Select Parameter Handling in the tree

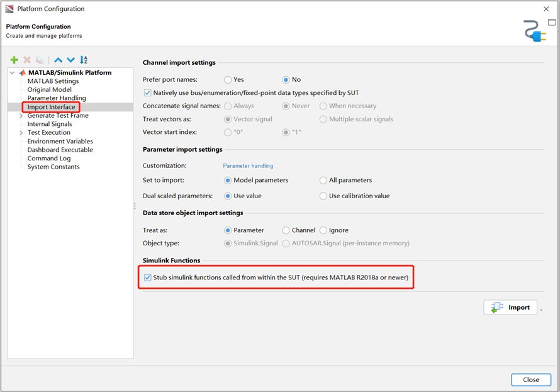click(x=57, y=98)
